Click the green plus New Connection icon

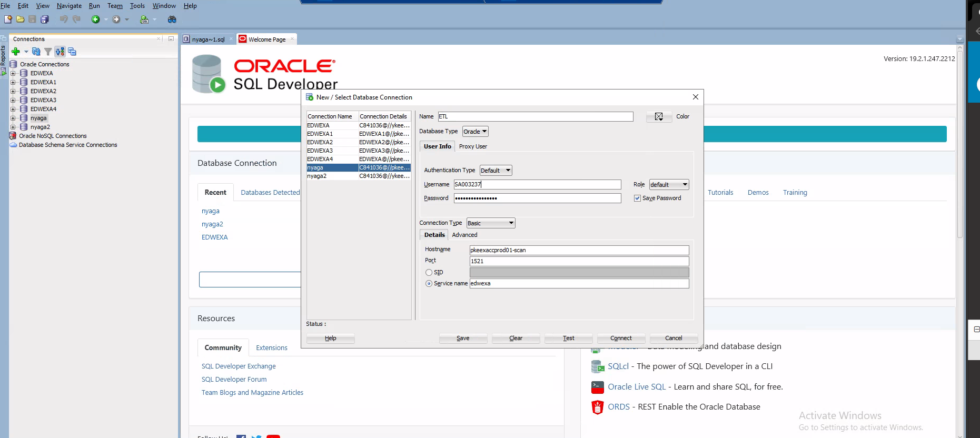coord(16,52)
